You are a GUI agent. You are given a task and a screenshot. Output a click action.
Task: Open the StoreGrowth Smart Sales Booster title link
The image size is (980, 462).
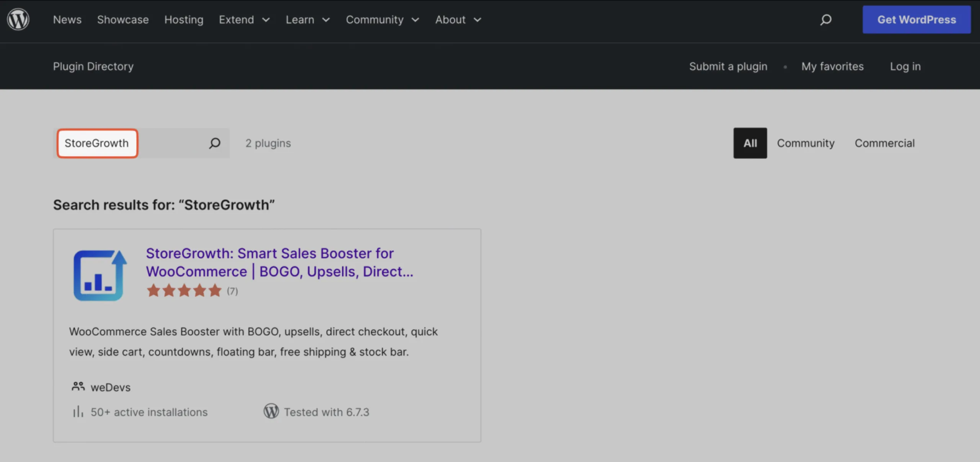point(279,262)
